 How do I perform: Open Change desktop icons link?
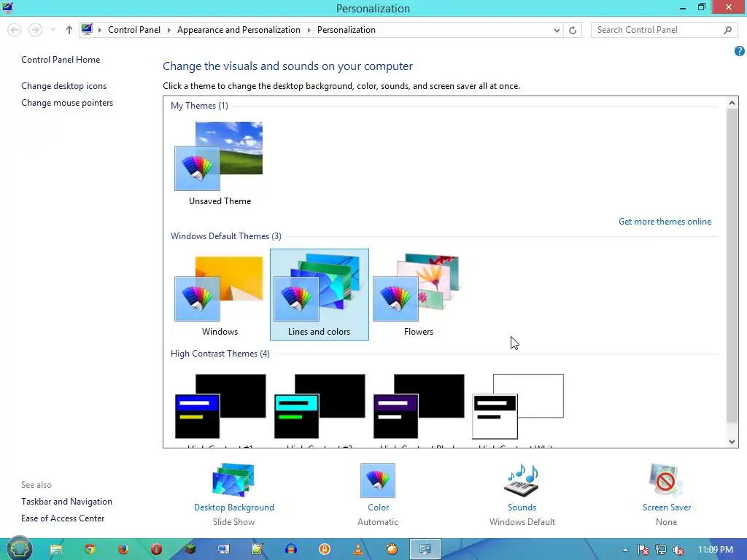tap(64, 86)
